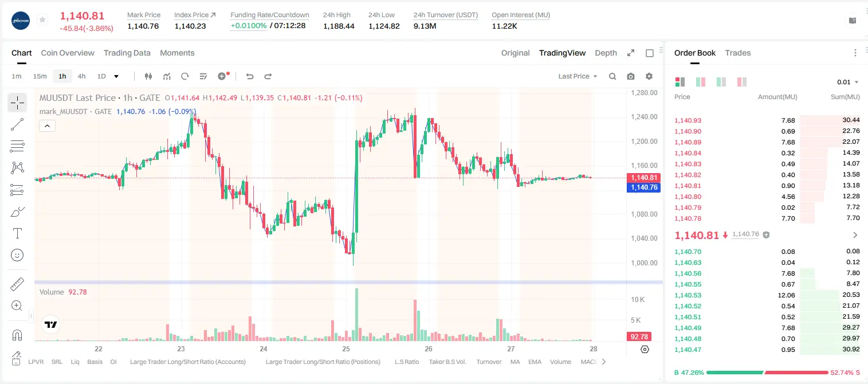868x384 pixels.
Task: Click the buy/sell ratio bar
Action: pyautogui.click(x=767, y=373)
